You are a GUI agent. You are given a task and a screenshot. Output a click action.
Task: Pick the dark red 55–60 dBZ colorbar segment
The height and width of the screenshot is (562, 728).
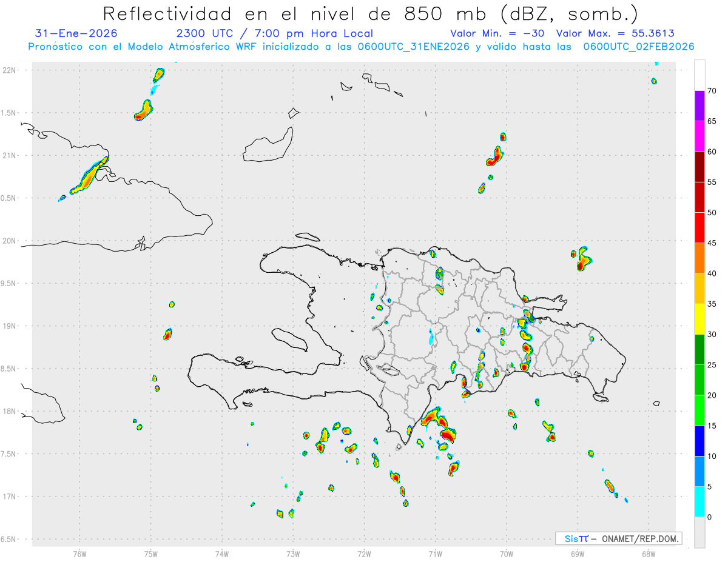coord(699,167)
